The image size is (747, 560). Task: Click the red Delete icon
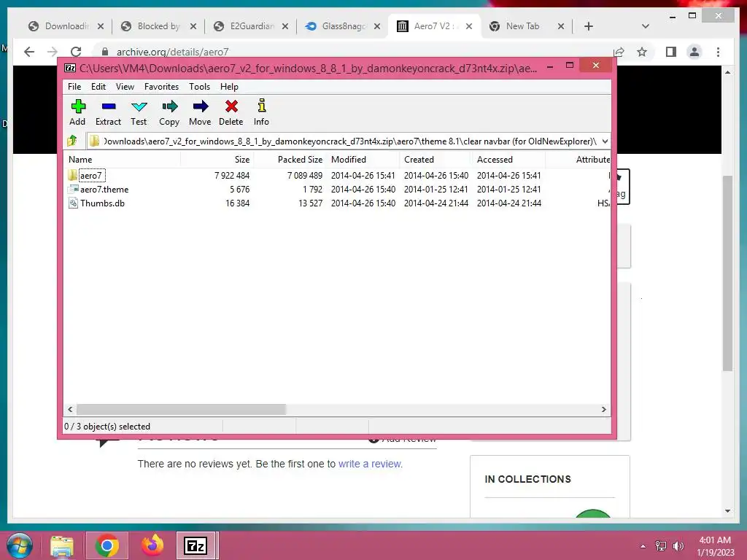pyautogui.click(x=231, y=112)
